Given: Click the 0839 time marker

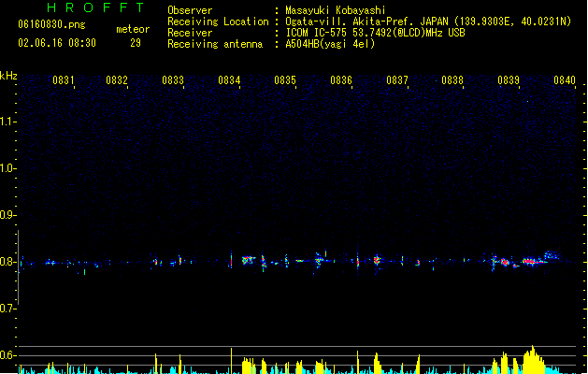Looking at the screenshot, I should pyautogui.click(x=509, y=80).
